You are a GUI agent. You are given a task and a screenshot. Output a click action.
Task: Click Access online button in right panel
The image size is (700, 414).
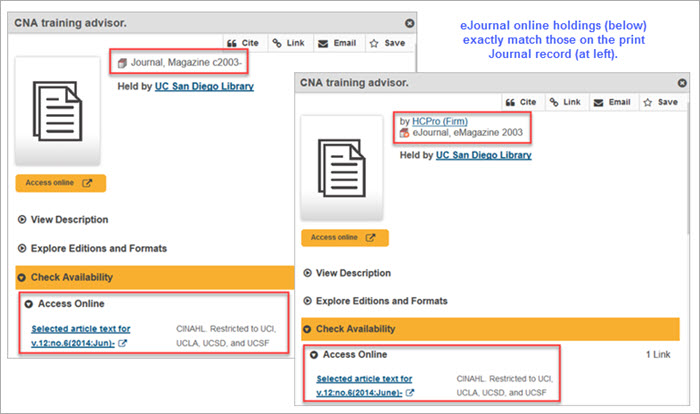(345, 238)
